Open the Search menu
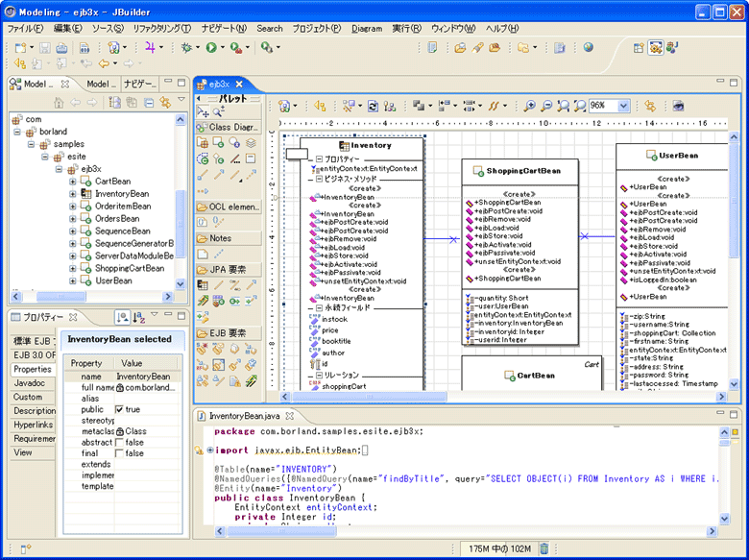 pos(270,29)
